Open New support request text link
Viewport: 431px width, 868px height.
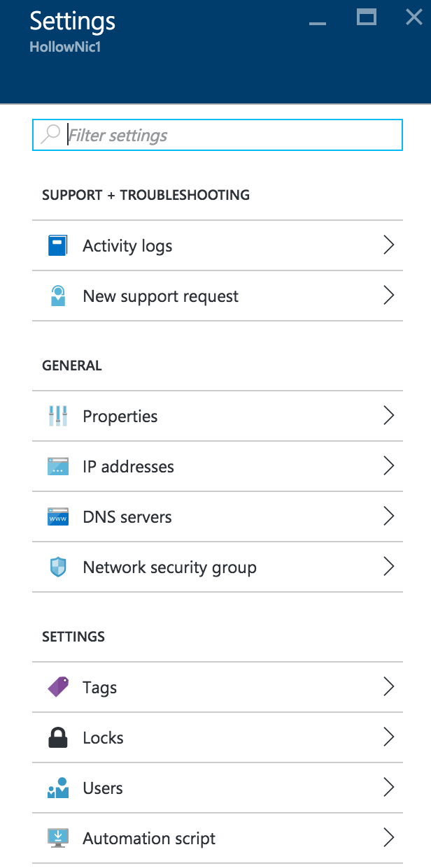click(160, 296)
